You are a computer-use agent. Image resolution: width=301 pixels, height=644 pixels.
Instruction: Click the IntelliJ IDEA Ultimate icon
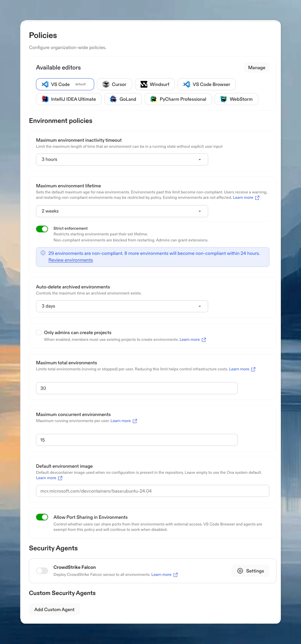coord(45,99)
